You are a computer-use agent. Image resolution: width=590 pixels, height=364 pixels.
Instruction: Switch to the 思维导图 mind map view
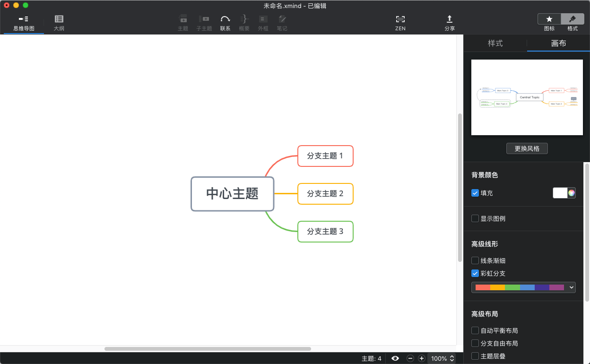[x=24, y=23]
